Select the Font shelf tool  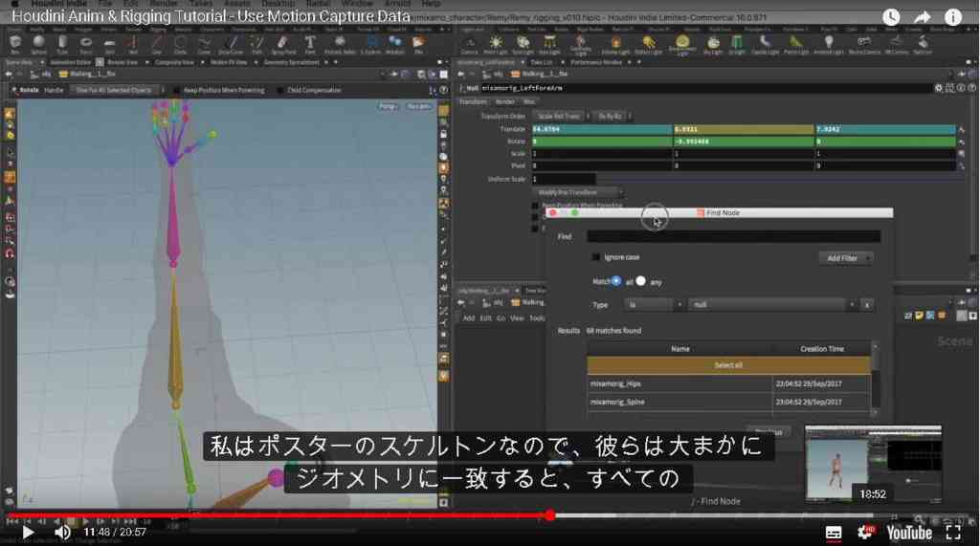click(310, 44)
